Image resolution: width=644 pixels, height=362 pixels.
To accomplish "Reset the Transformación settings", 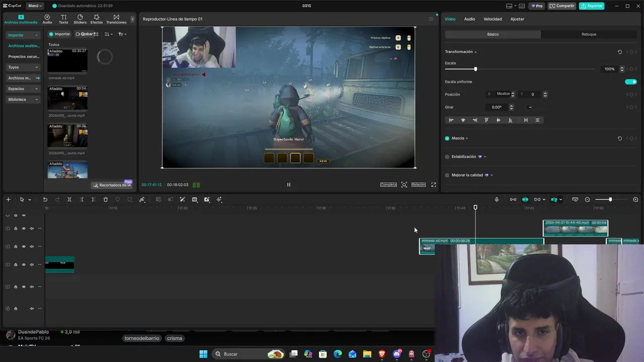I will point(620,52).
